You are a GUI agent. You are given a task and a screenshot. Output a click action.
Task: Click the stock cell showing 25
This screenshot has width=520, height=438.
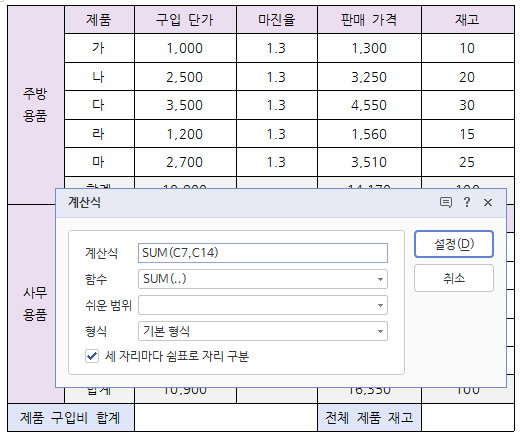(x=468, y=162)
